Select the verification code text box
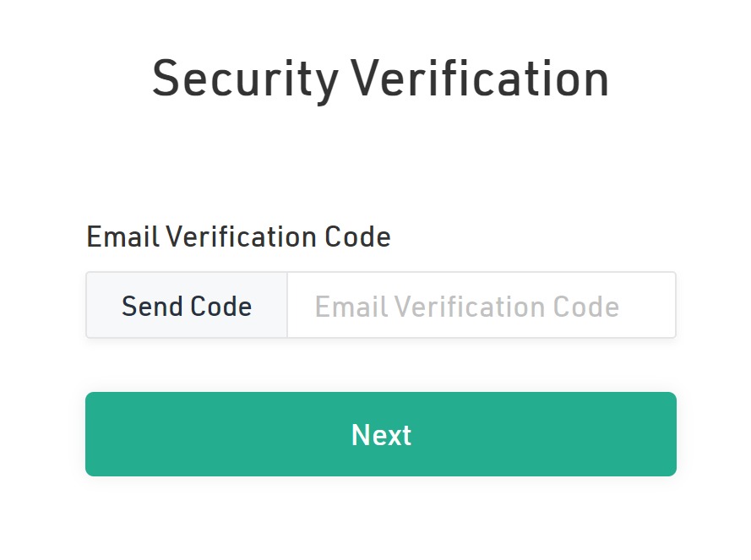 [481, 306]
